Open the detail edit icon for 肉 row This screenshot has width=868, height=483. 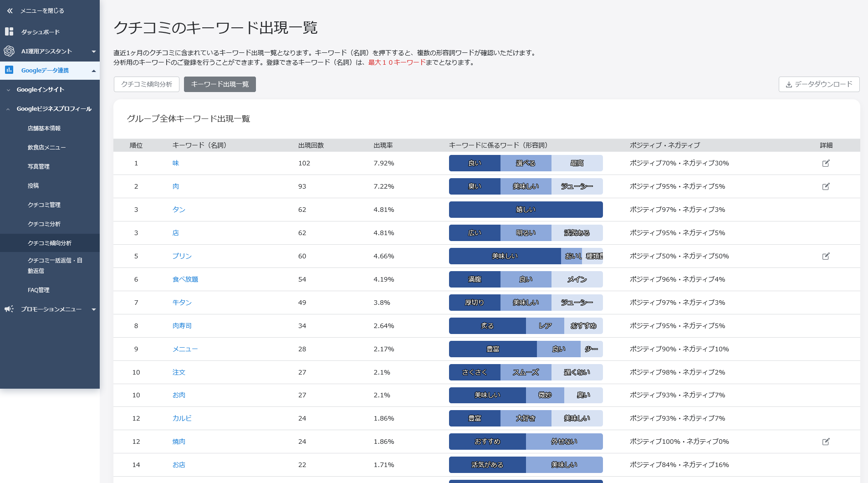tap(826, 186)
